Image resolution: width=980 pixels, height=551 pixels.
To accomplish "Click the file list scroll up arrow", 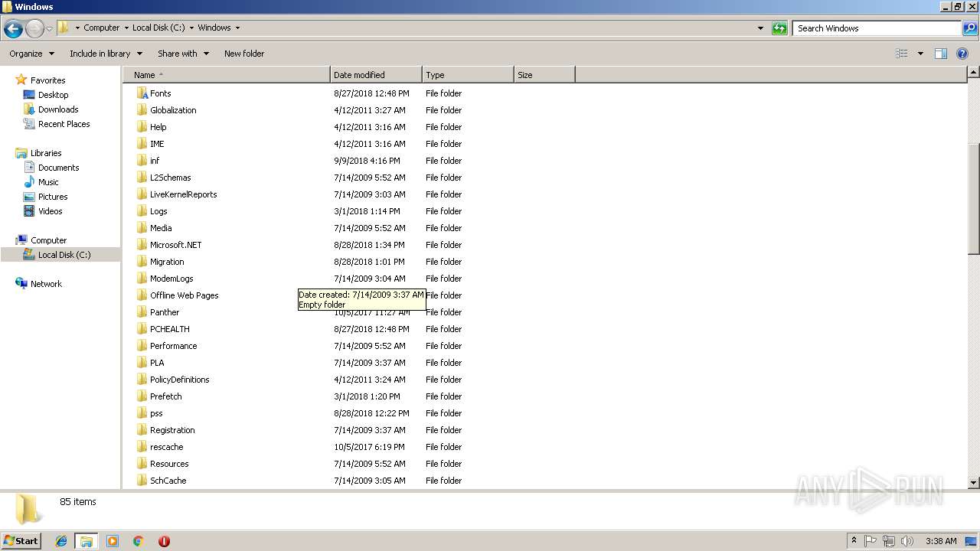I will point(974,73).
